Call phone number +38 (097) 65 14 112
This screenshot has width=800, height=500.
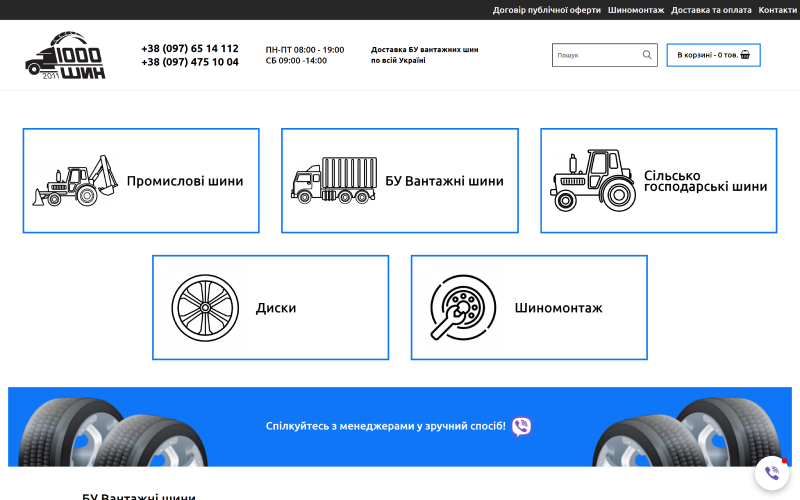coord(190,48)
